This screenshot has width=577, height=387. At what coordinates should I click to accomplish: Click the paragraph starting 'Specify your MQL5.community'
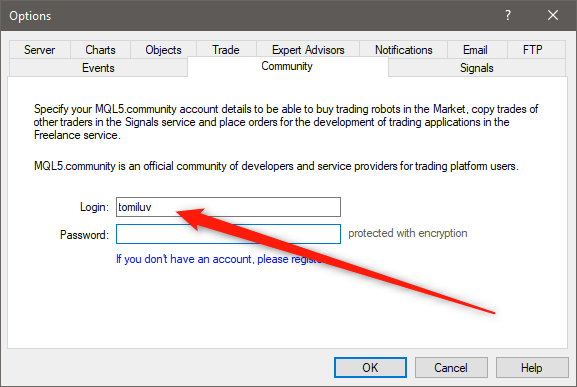point(286,122)
